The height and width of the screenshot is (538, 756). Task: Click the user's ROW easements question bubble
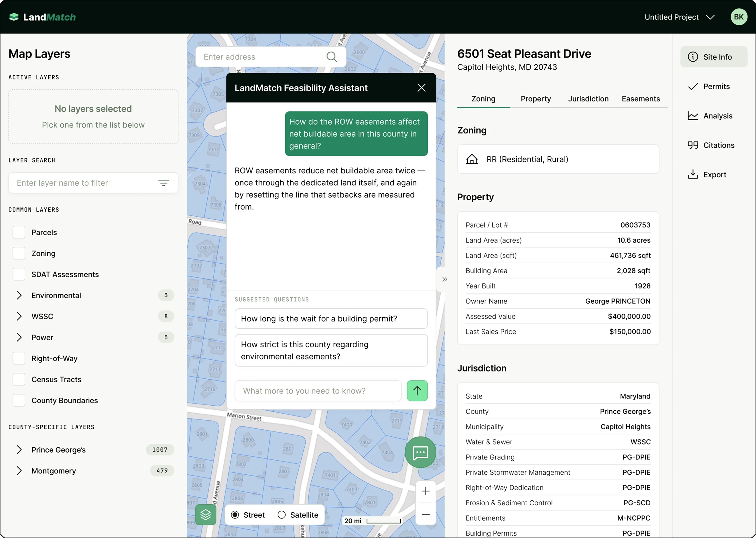[x=356, y=133]
